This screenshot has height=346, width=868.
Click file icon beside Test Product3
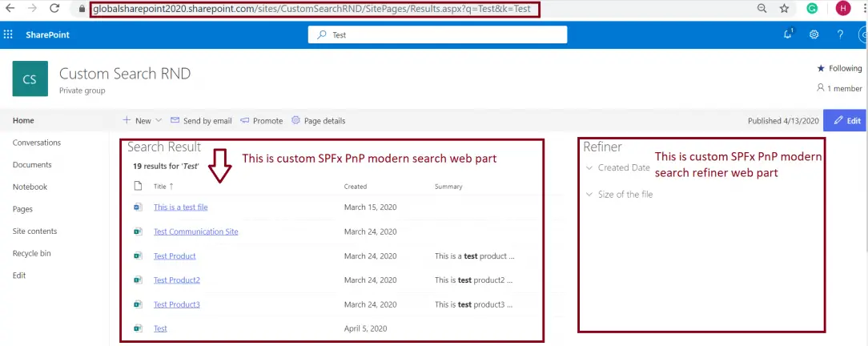click(x=138, y=304)
